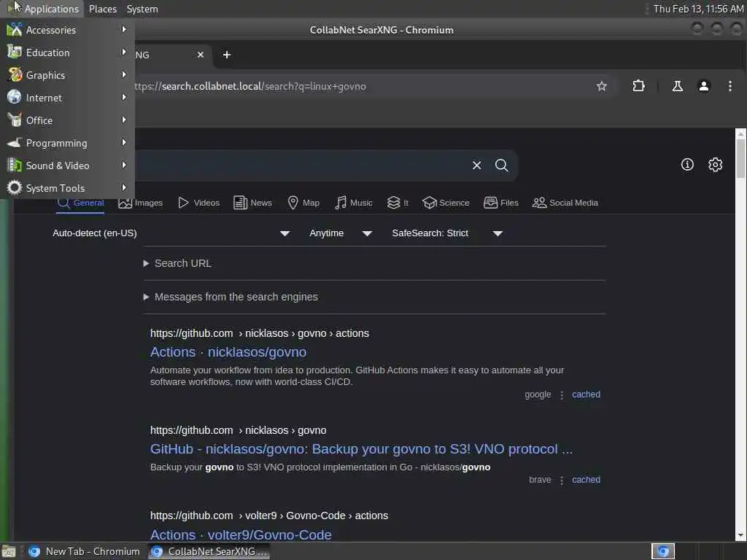Expand Messages from the search engines
747x560 pixels.
(231, 297)
